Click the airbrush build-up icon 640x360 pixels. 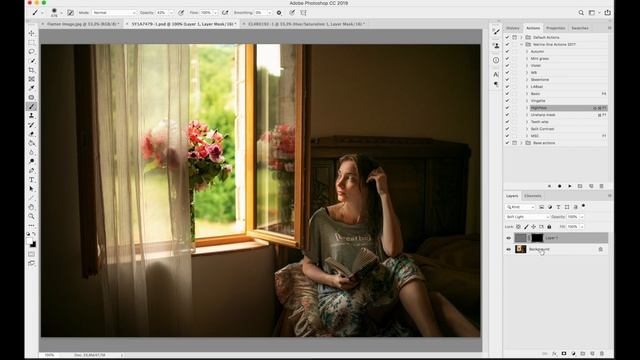pos(225,13)
